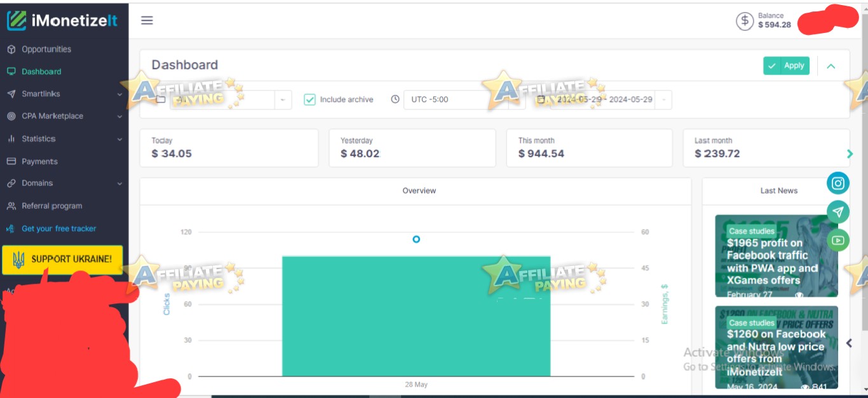
Task: Open the date range dropdown arrow
Action: (664, 100)
